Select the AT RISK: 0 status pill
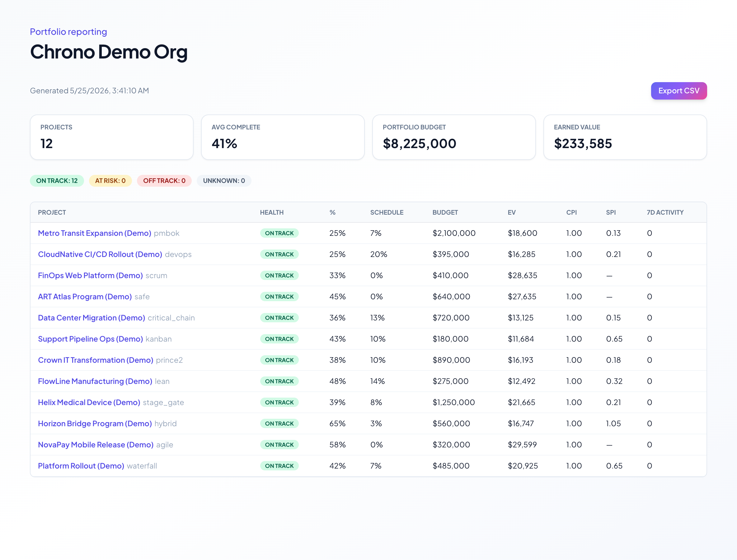The height and width of the screenshot is (560, 737). tap(110, 181)
